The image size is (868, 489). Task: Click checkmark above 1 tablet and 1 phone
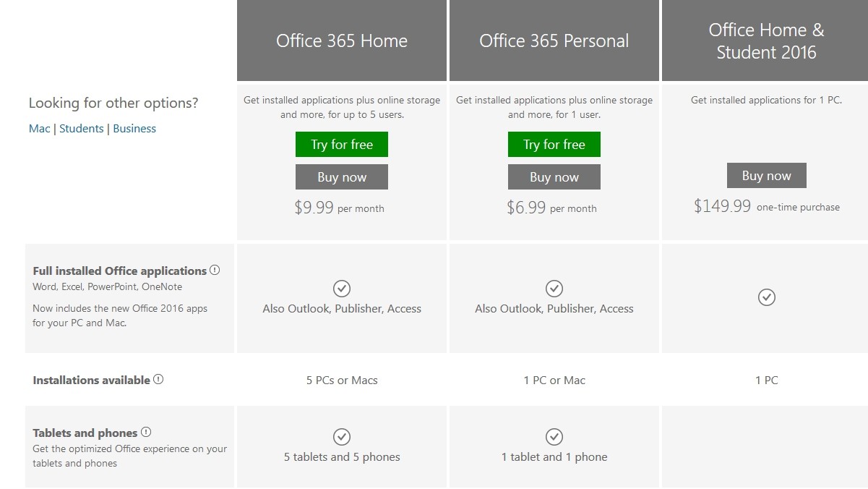tap(554, 437)
